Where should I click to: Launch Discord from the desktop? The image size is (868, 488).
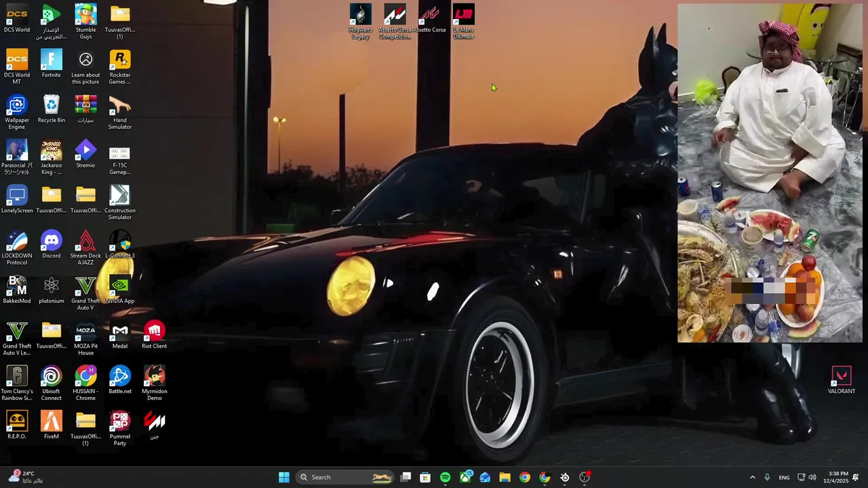51,244
